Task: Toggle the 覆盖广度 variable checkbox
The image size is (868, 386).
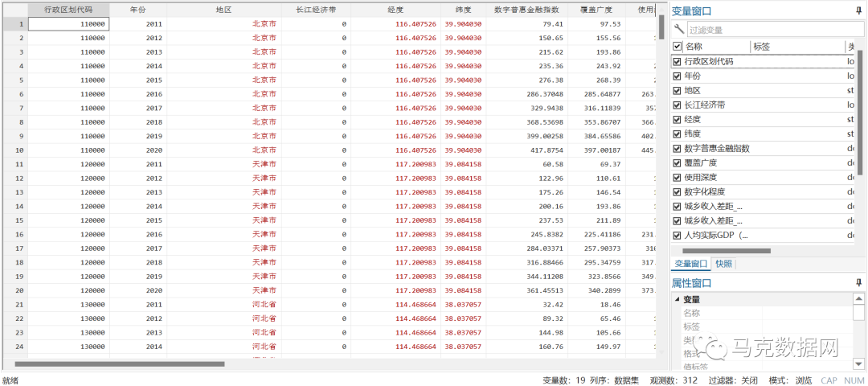Action: click(x=677, y=162)
